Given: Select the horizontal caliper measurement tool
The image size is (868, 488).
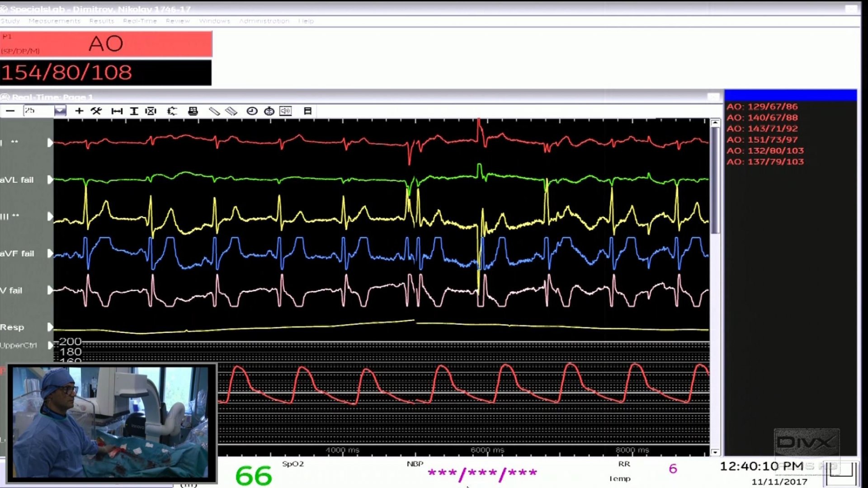Looking at the screenshot, I should [x=117, y=111].
